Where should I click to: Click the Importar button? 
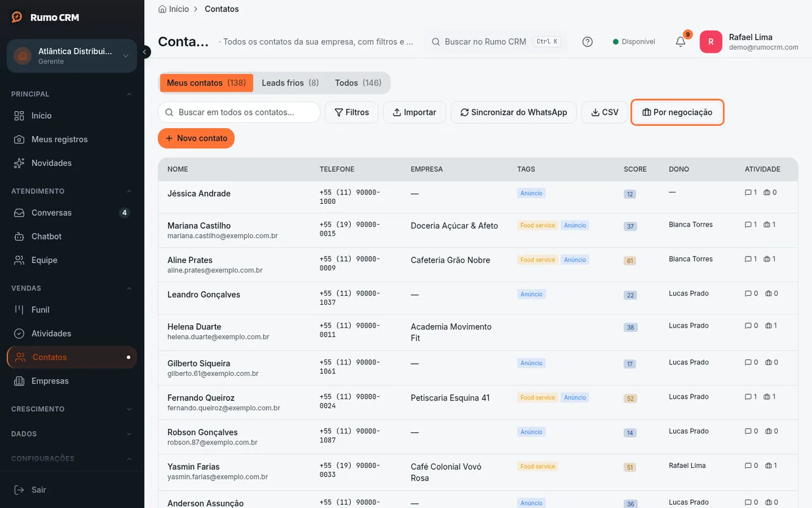pyautogui.click(x=414, y=112)
